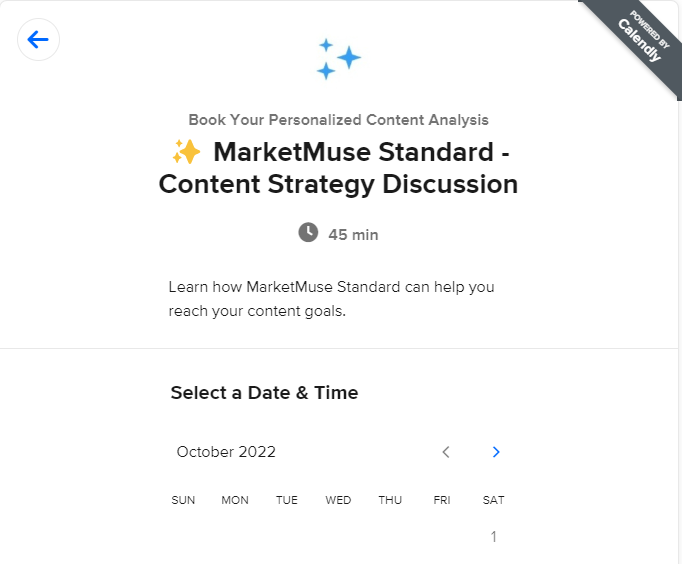Viewport: 682px width, 587px height.
Task: Click the FRI weekday header
Action: (x=442, y=500)
